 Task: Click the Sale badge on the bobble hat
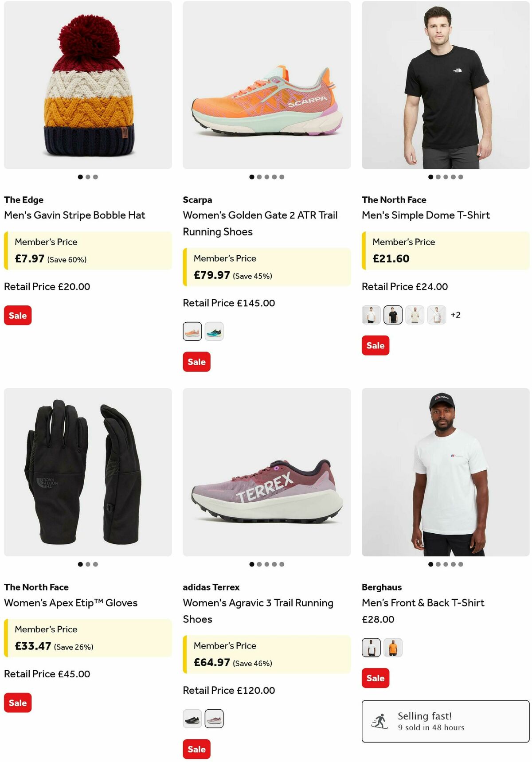17,315
